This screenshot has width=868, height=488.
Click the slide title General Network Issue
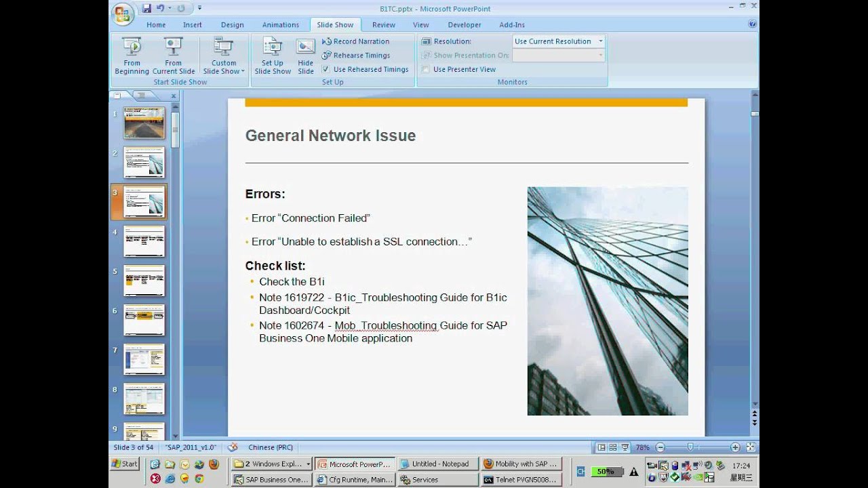330,136
